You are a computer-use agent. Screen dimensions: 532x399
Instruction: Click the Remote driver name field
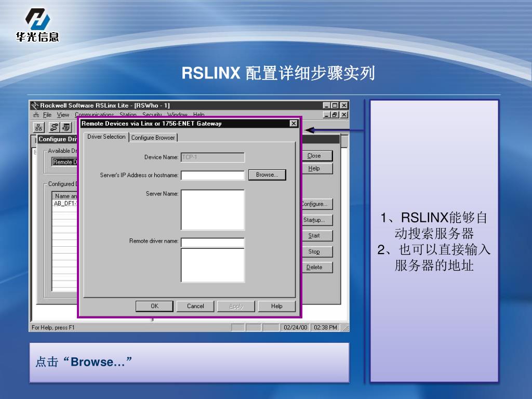212,242
